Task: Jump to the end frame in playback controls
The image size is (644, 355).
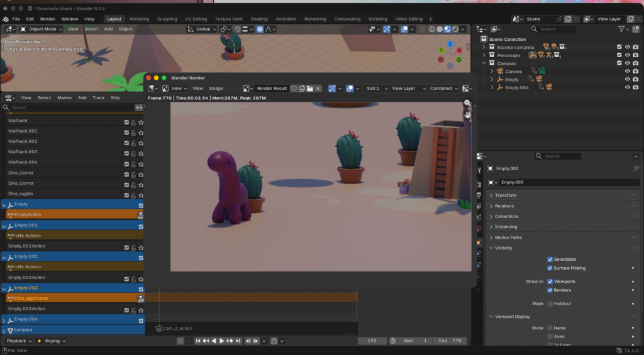Action: (x=238, y=341)
